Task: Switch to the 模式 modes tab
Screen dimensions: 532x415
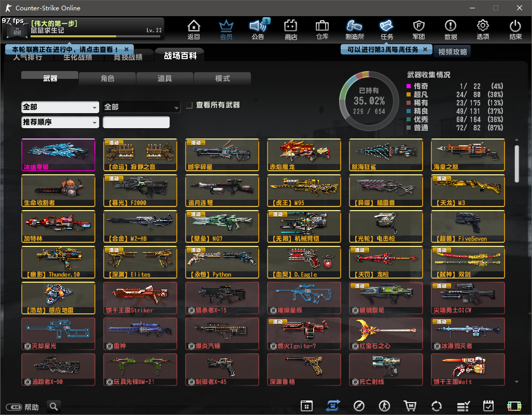Action: (x=222, y=78)
